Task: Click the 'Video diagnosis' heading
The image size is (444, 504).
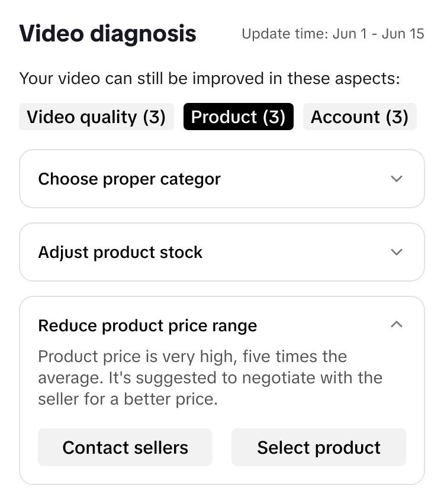Action: coord(108,34)
